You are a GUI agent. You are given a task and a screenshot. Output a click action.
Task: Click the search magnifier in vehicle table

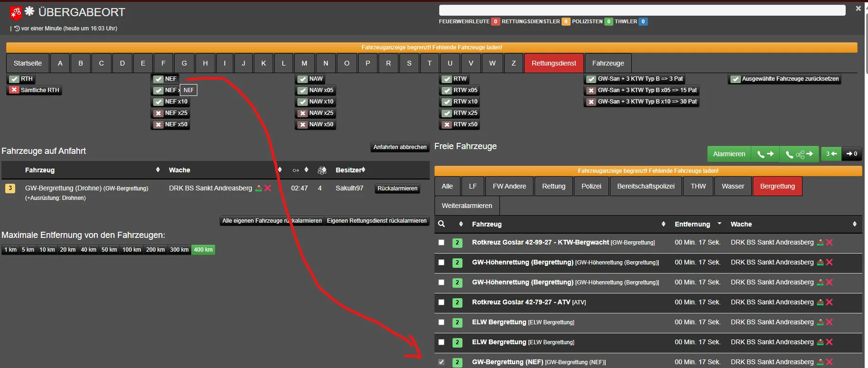(x=441, y=224)
